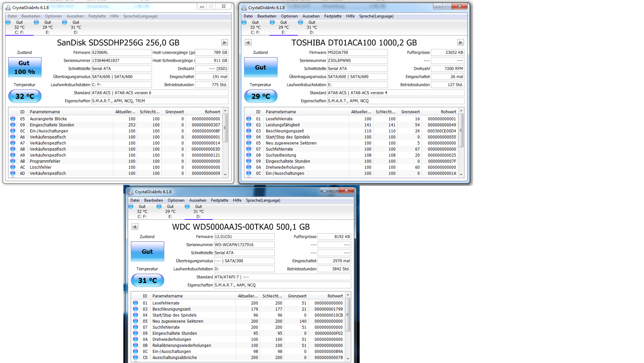644x363 pixels.
Task: Open Hilfe menu in SanDisk window
Action: click(114, 16)
